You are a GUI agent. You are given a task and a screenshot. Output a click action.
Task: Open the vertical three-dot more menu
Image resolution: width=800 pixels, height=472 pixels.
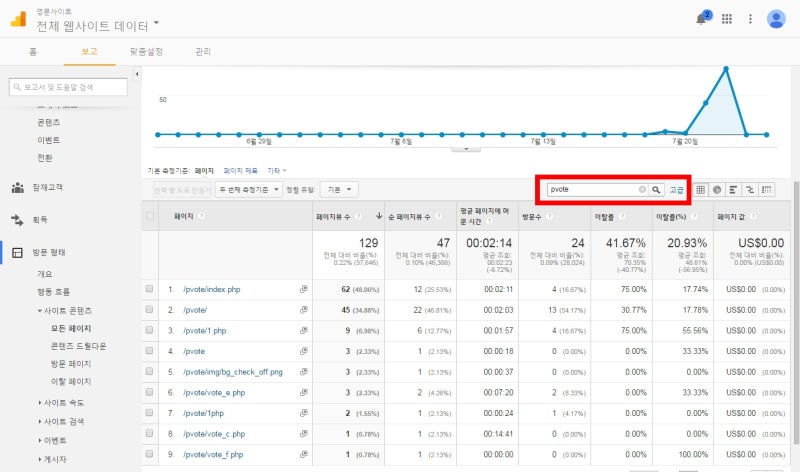click(x=750, y=19)
